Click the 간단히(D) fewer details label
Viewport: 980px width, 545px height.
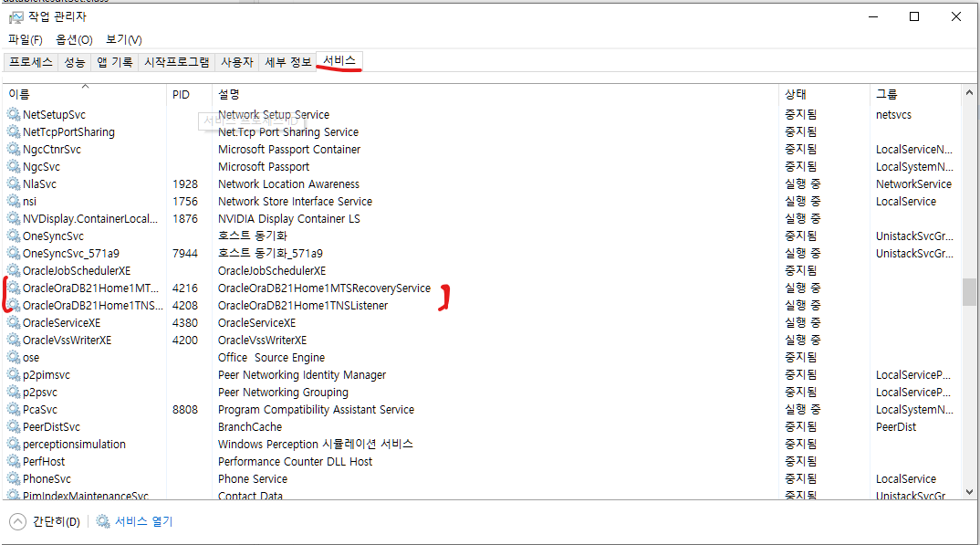(57, 521)
